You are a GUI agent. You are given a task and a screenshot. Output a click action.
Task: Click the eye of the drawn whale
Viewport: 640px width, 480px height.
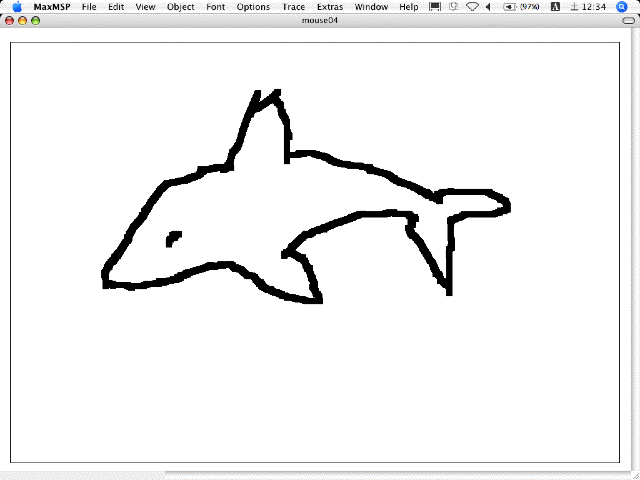click(x=173, y=238)
